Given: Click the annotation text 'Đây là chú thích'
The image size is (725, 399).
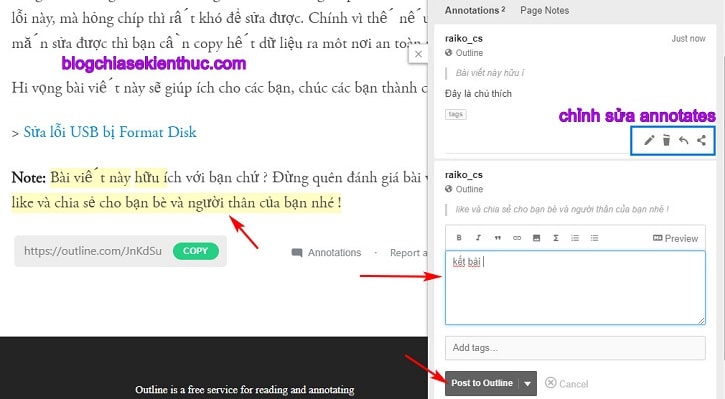Looking at the screenshot, I should (x=478, y=93).
